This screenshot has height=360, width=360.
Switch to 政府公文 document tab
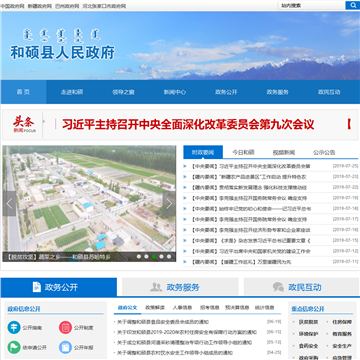[x=127, y=308]
